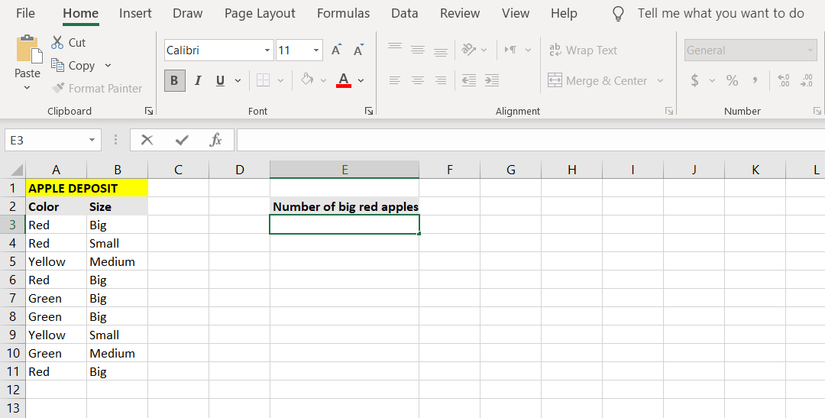Image resolution: width=825 pixels, height=418 pixels.
Task: Toggle the Bold button off
Action: [175, 81]
